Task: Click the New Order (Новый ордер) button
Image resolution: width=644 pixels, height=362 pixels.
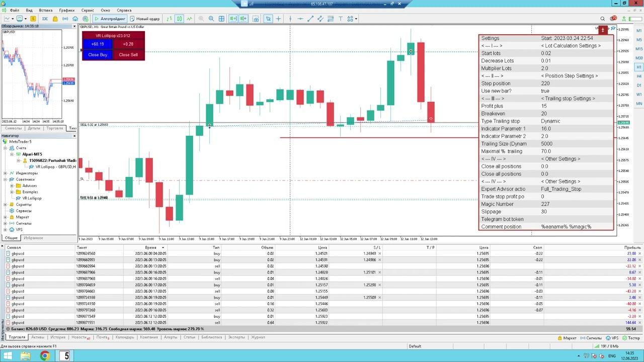Action: (145, 19)
